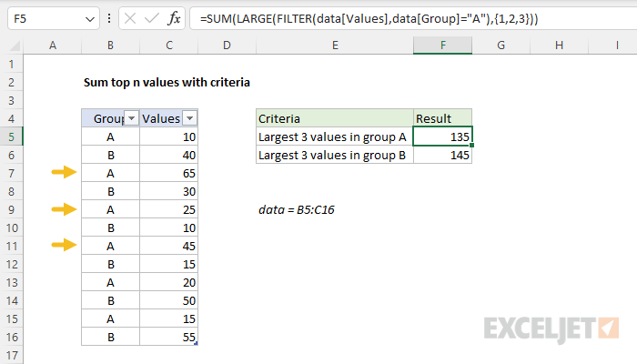The image size is (637, 364).
Task: Select Values cell containing 65
Action: point(169,173)
